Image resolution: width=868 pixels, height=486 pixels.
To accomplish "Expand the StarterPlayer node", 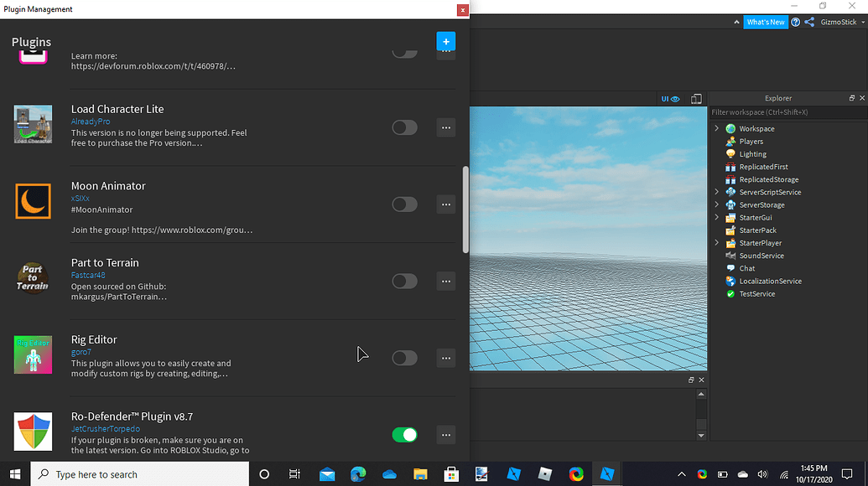I will pyautogui.click(x=717, y=243).
